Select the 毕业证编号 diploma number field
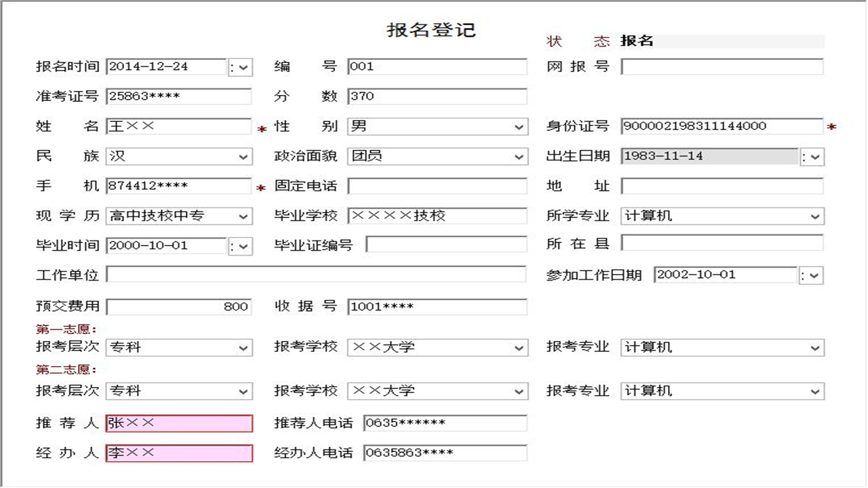Viewport: 868px width, 488px height. tap(446, 245)
